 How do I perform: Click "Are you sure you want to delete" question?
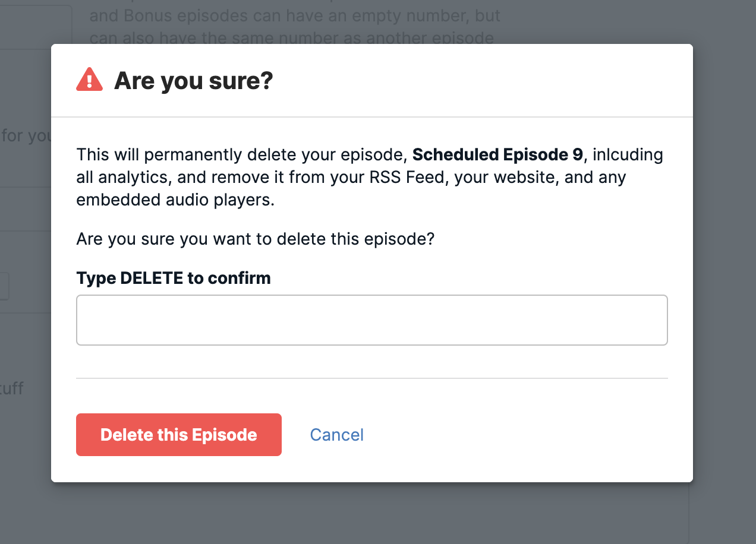(x=255, y=239)
